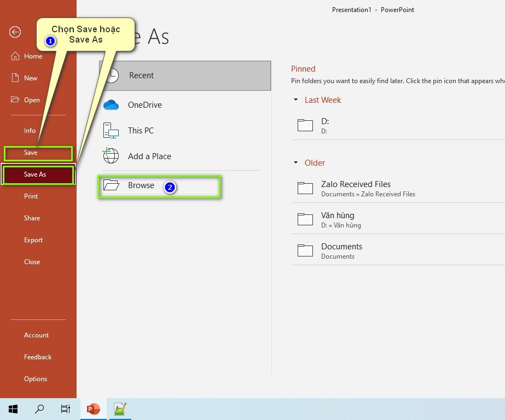Choose Save in the sidebar
Screen dimensions: 505x420
[x=38, y=153]
